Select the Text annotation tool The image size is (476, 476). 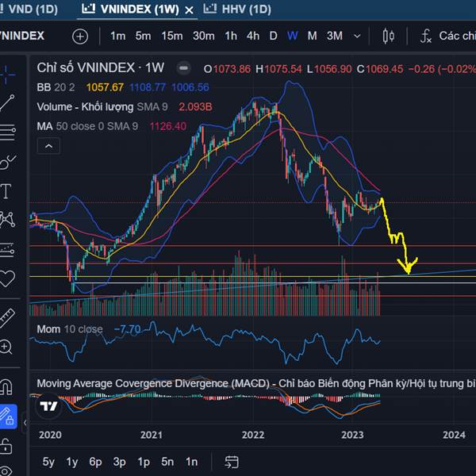coord(6,191)
